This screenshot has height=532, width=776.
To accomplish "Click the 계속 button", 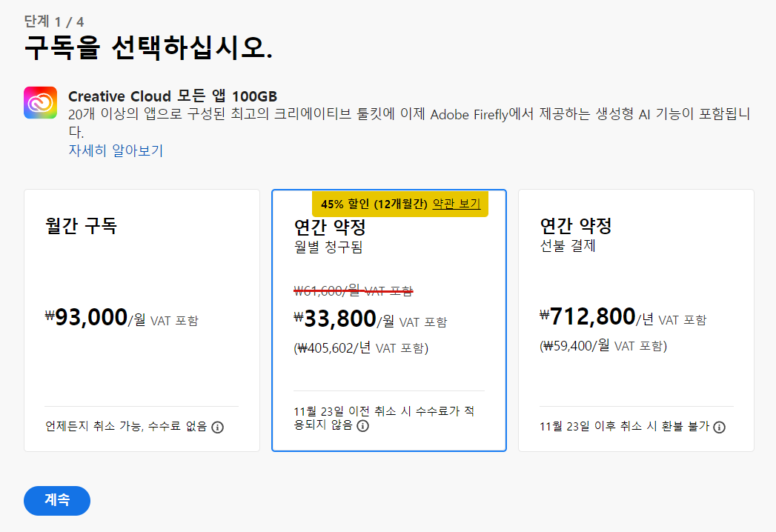I will coord(57,500).
